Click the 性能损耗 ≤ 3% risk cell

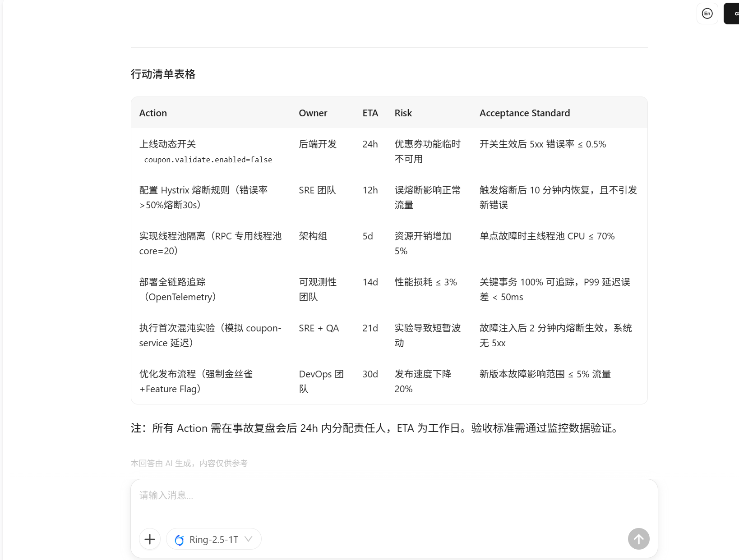coord(425,282)
